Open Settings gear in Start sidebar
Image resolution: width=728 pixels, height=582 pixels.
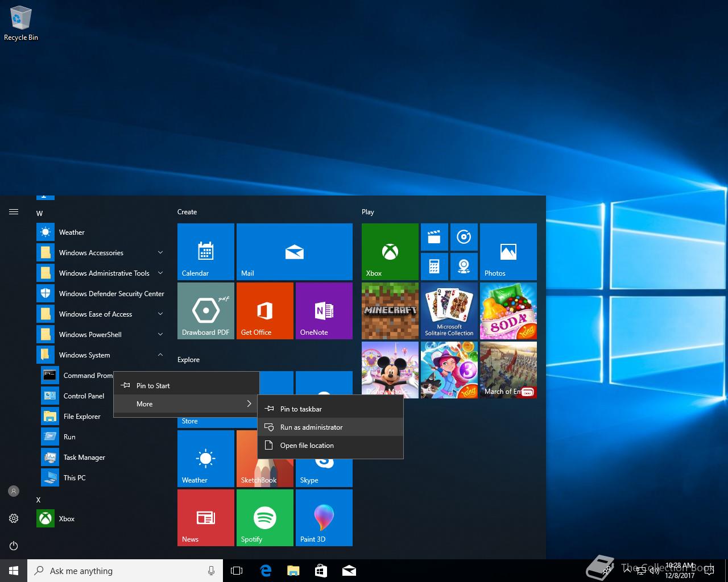tap(14, 518)
